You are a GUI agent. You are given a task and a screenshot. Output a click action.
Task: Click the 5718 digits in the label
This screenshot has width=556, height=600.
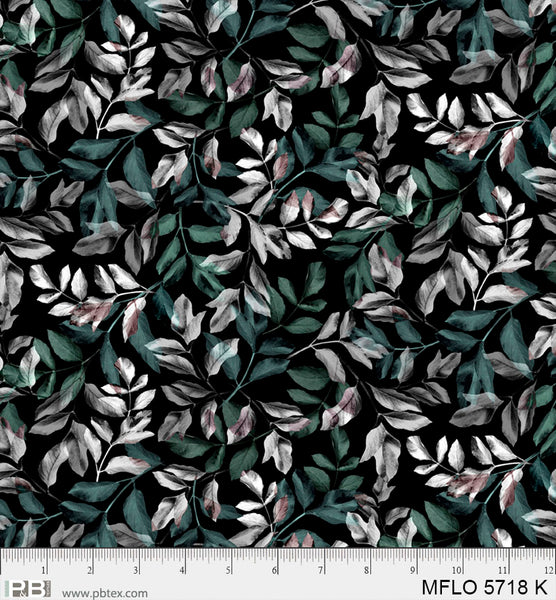507,587
